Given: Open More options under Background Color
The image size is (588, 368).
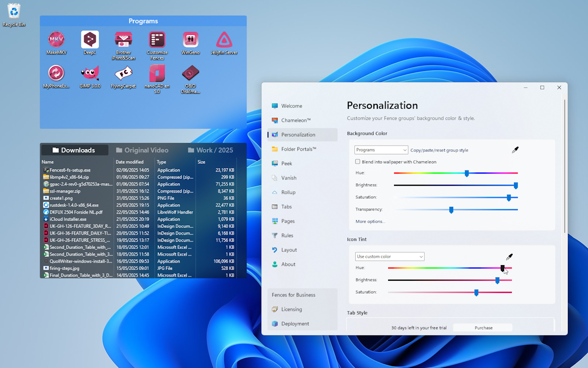Looking at the screenshot, I should coord(369,221).
